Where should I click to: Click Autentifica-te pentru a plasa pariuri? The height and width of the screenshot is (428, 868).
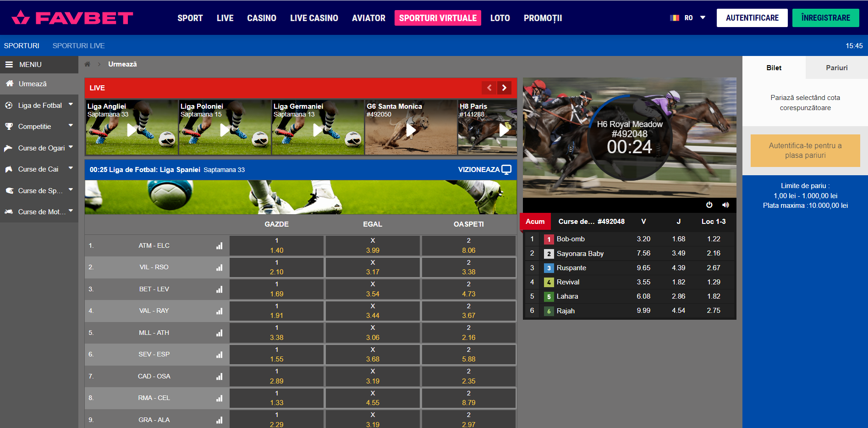(x=805, y=150)
